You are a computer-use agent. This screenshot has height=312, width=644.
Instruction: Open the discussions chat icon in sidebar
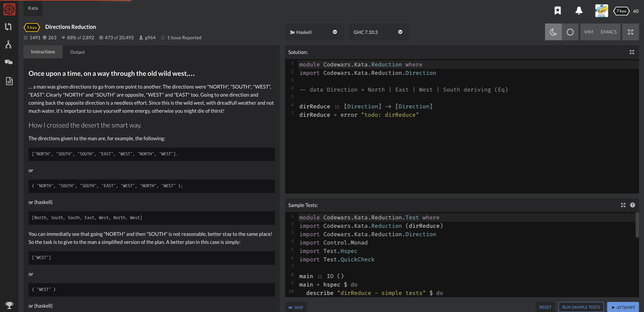9,62
